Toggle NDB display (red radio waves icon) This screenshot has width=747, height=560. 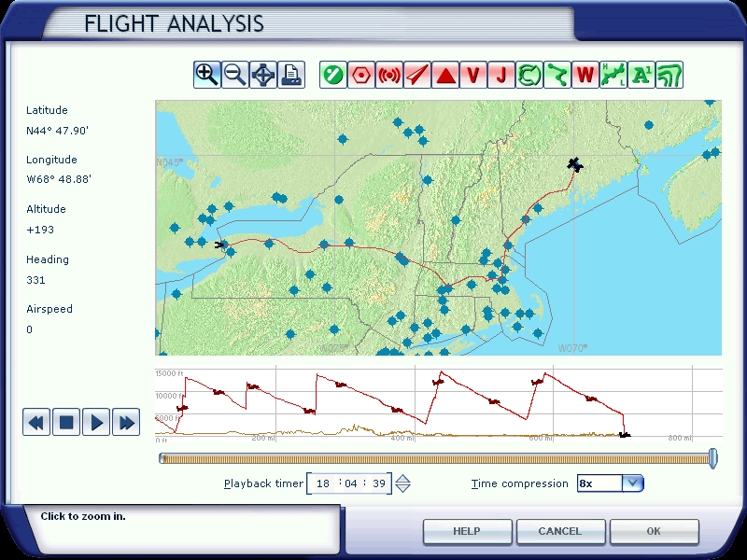pyautogui.click(x=389, y=75)
